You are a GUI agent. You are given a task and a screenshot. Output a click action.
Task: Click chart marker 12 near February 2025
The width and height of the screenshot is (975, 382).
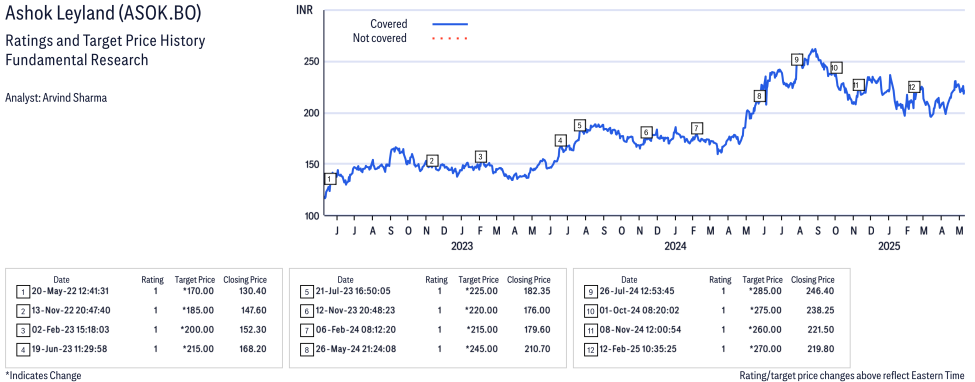pyautogui.click(x=913, y=87)
